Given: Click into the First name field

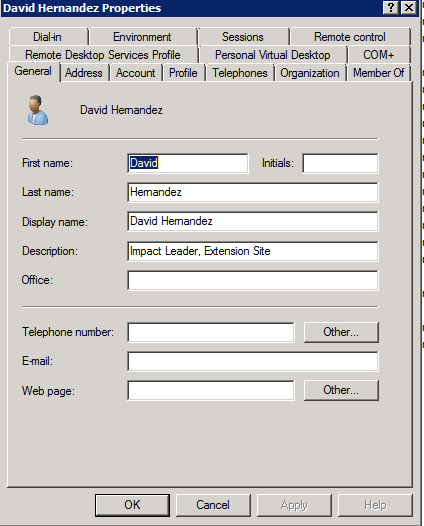Looking at the screenshot, I should (188, 163).
